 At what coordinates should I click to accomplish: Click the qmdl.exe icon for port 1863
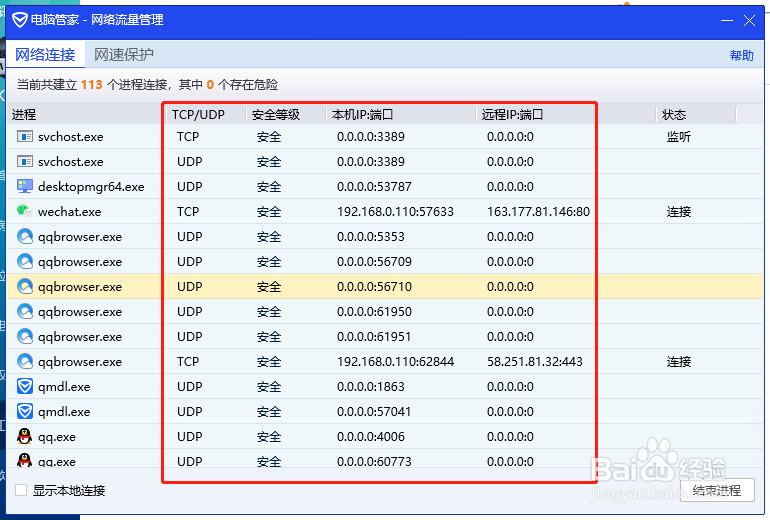tap(25, 387)
